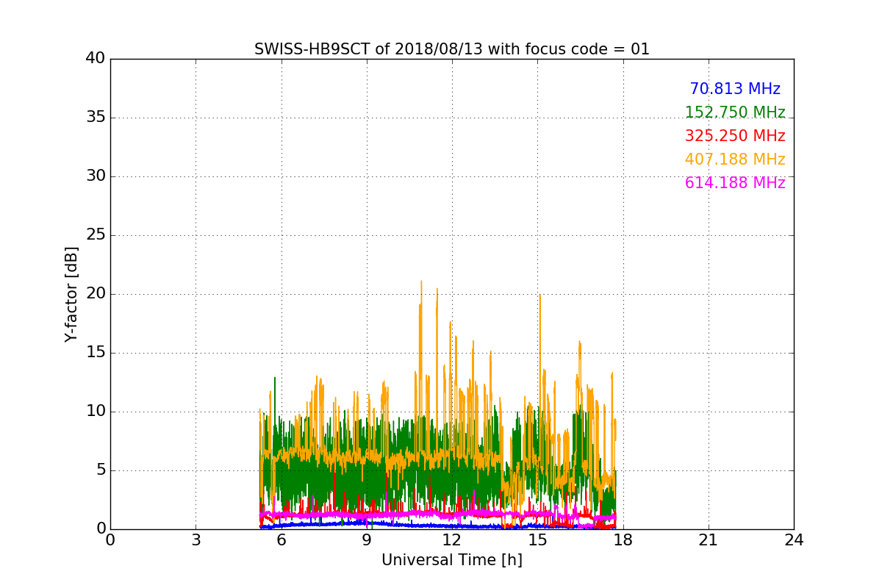Click the x-axis tick label 18
The image size is (882, 588).
pyautogui.click(x=623, y=540)
